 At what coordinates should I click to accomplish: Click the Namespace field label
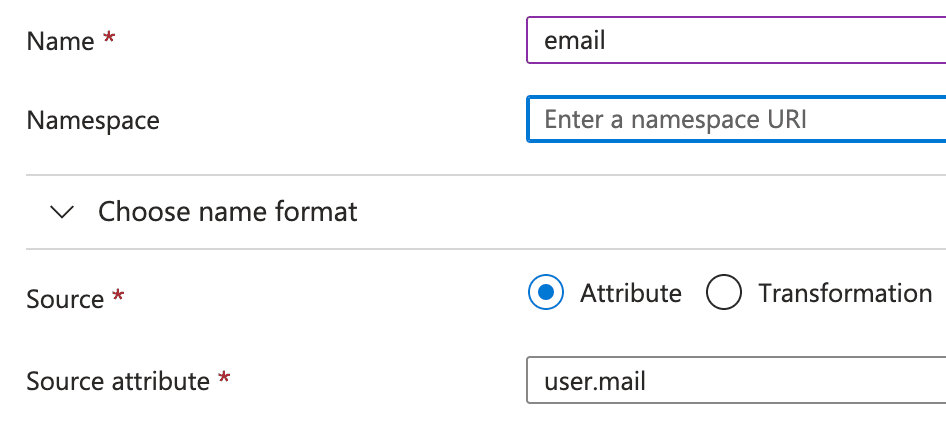(93, 121)
